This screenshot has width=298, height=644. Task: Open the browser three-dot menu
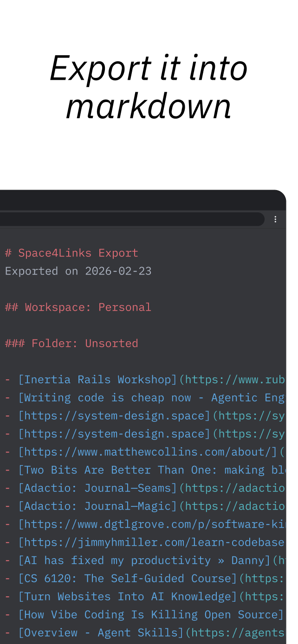tap(275, 219)
